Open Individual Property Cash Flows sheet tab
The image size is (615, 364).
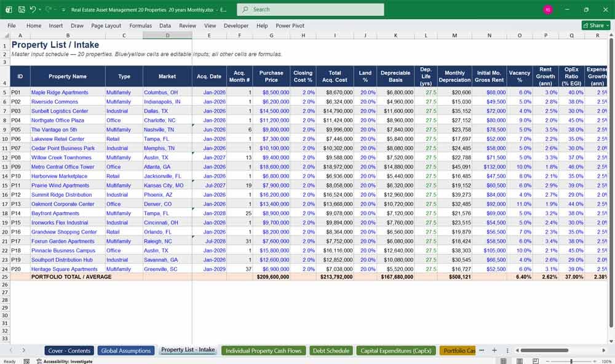pos(263,350)
